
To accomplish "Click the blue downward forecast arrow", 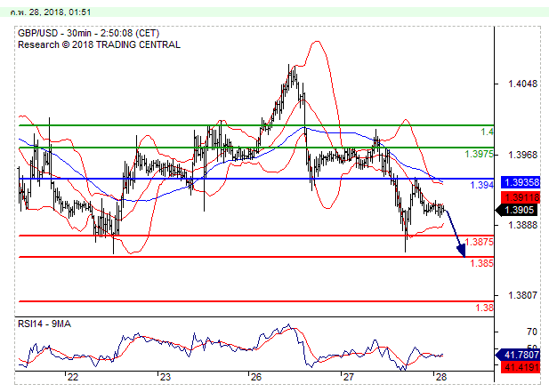I will pos(456,234).
